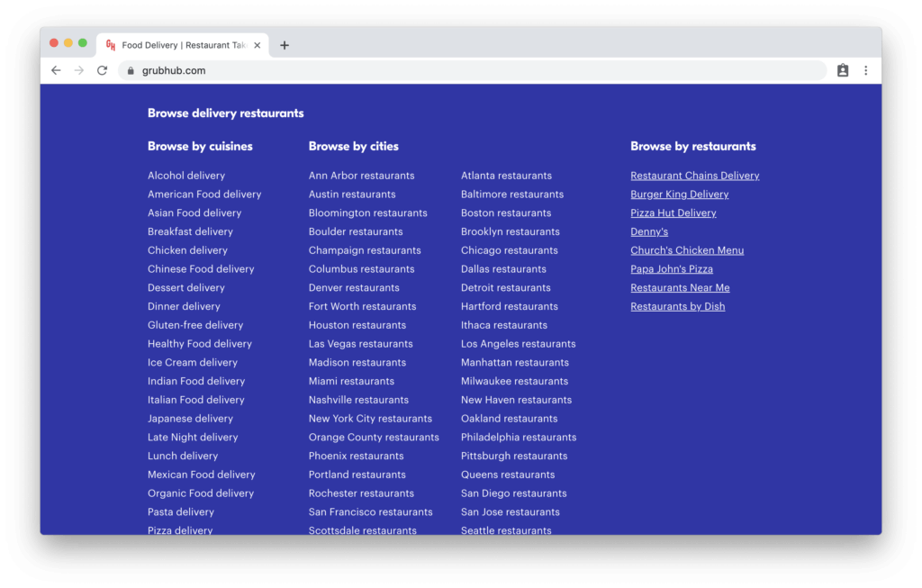Close the Food Delivery tab
This screenshot has height=588, width=922.
(257, 45)
